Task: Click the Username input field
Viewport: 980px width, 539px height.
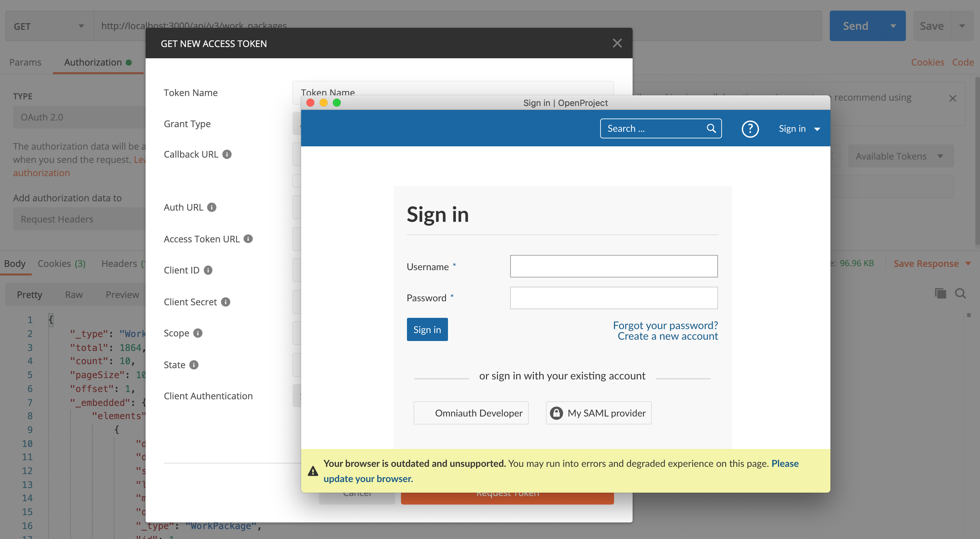Action: pos(614,266)
